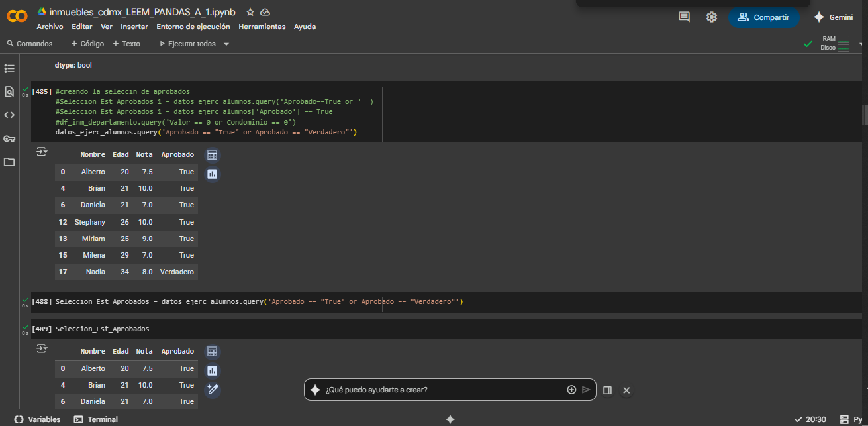This screenshot has width=868, height=426.
Task: Open find and replace sidebar icon
Action: (9, 91)
